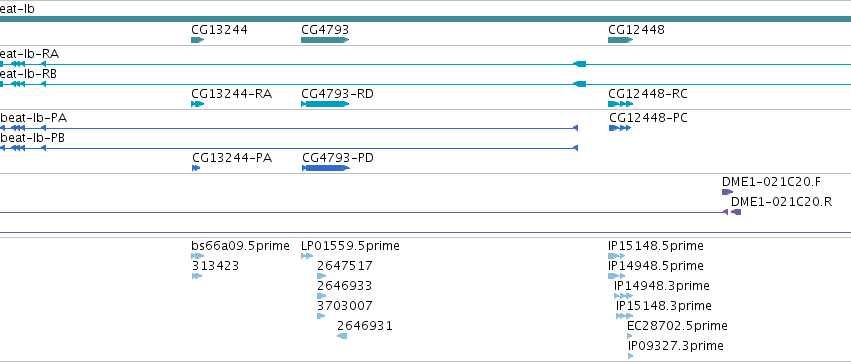Select the CG4793-PD protein glyph
The height and width of the screenshot is (362, 851).
tap(326, 168)
